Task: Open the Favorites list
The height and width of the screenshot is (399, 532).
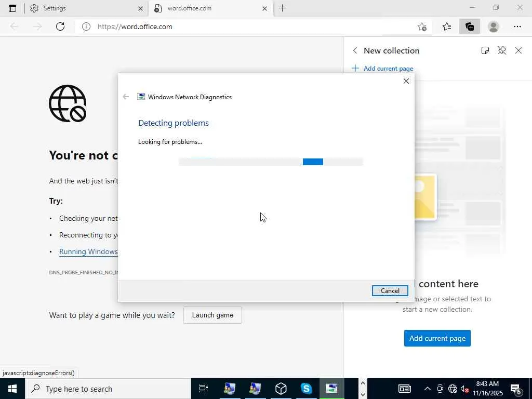Action: click(447, 26)
